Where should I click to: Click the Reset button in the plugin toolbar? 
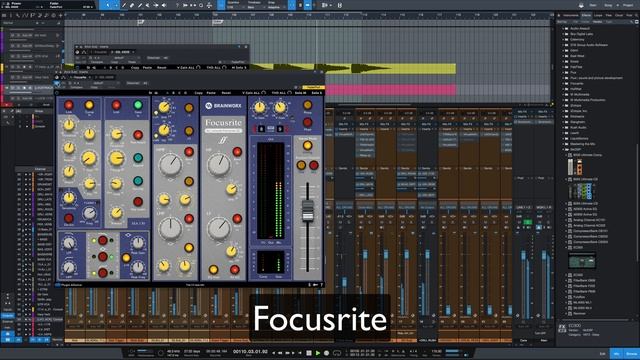[x=226, y=93]
